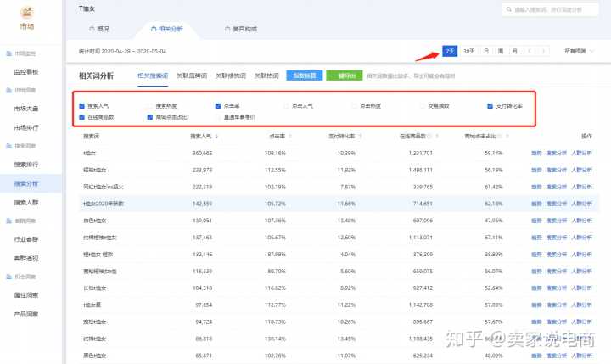Switch to the 概况 tab
Image resolution: width=611 pixels, height=364 pixels.
point(99,29)
